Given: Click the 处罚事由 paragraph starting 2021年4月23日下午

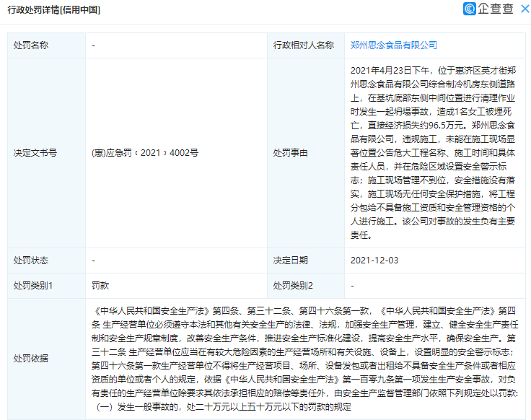Looking at the screenshot, I should pyautogui.click(x=433, y=153).
